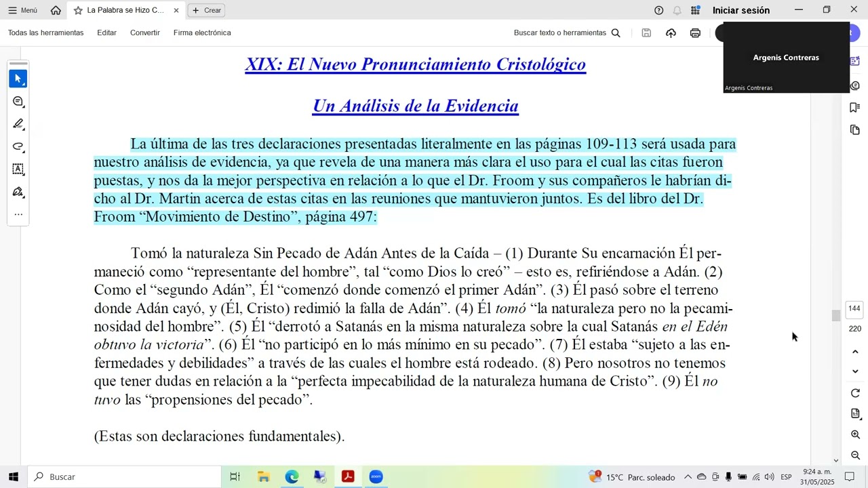Click the ESP language indicator
868x488 pixels.
click(786, 477)
